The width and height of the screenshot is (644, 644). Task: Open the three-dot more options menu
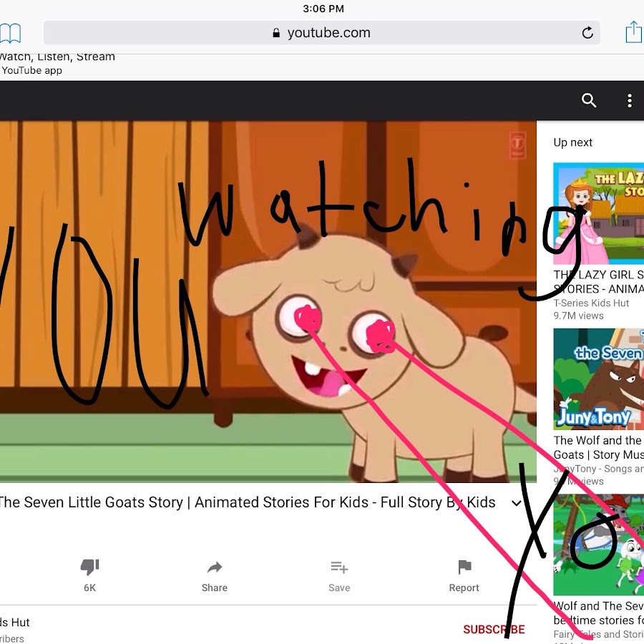pyautogui.click(x=629, y=101)
